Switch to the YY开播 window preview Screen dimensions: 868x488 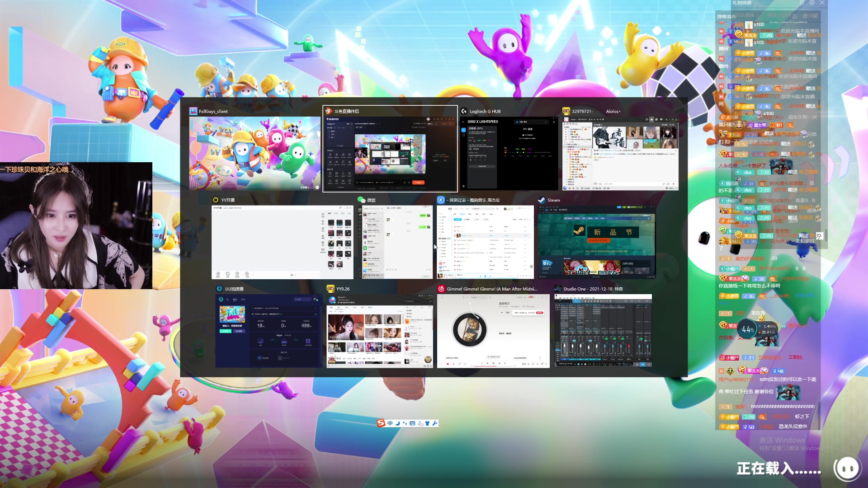pos(283,242)
